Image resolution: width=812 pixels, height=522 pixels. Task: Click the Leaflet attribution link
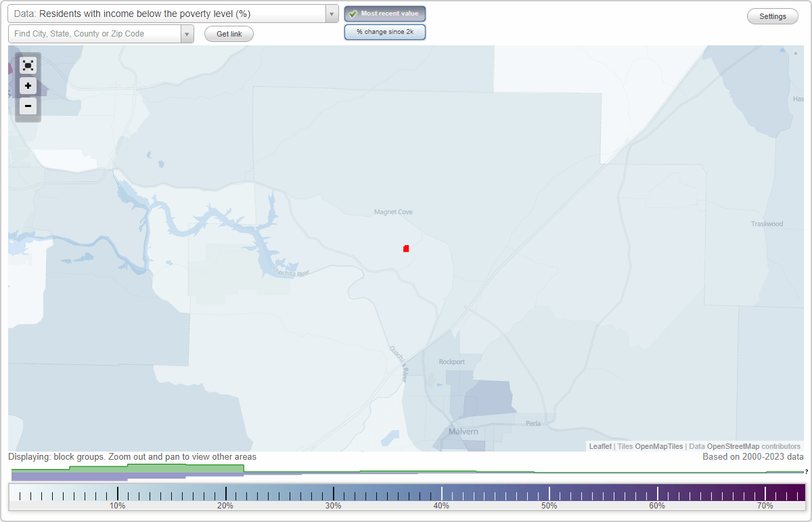[x=600, y=446]
